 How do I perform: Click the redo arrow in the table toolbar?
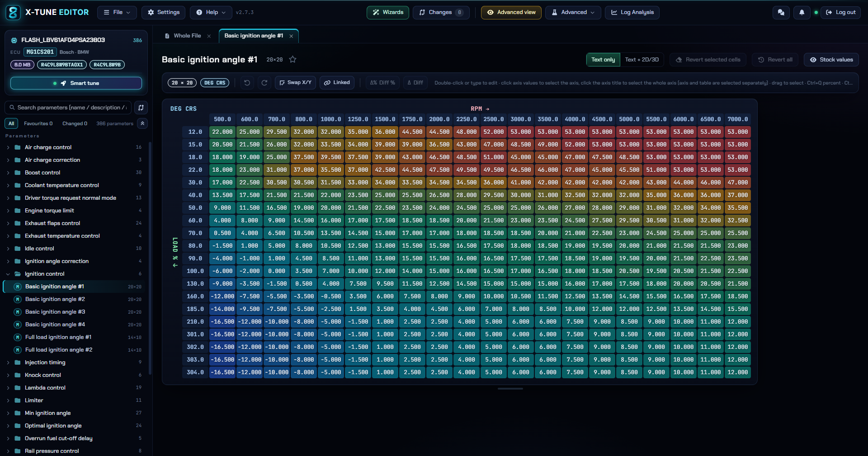click(x=264, y=83)
